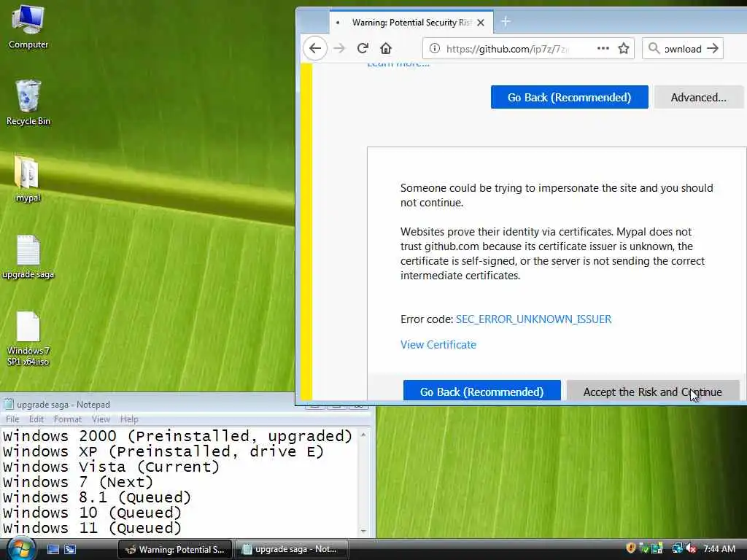Open the network tray icon
This screenshot has height=560, width=747.
tap(677, 548)
